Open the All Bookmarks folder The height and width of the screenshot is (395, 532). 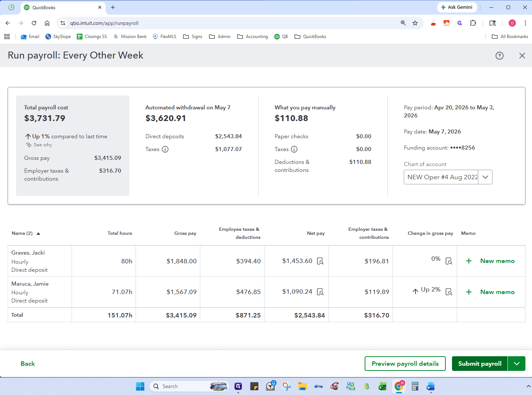(x=510, y=37)
